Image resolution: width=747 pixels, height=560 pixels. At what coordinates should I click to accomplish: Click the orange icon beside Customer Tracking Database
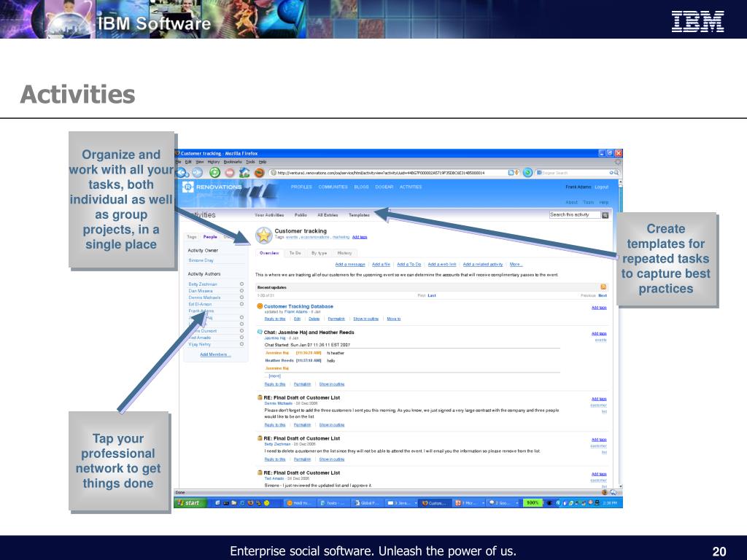[260, 306]
